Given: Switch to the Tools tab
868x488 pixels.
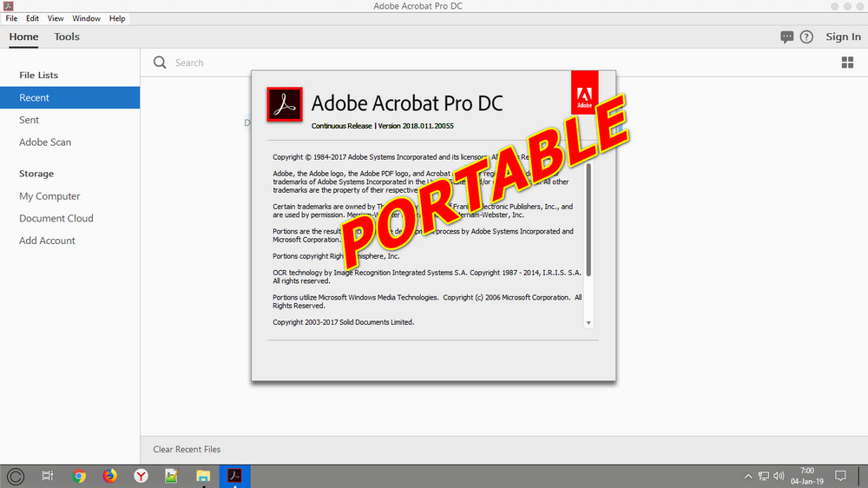Looking at the screenshot, I should click(67, 36).
